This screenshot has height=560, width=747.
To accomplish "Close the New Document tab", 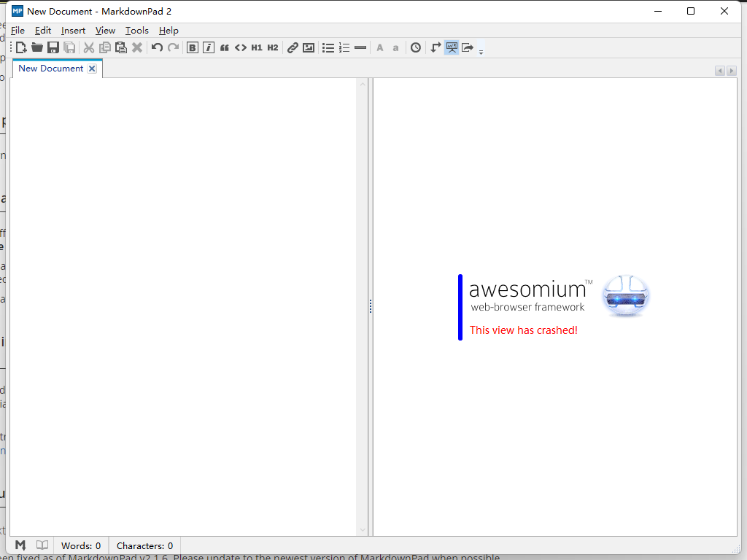I will tap(92, 68).
